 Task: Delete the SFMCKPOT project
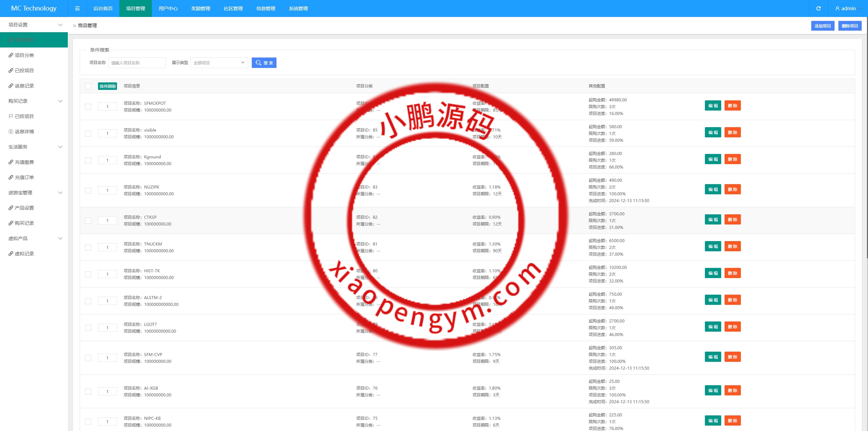coord(732,105)
